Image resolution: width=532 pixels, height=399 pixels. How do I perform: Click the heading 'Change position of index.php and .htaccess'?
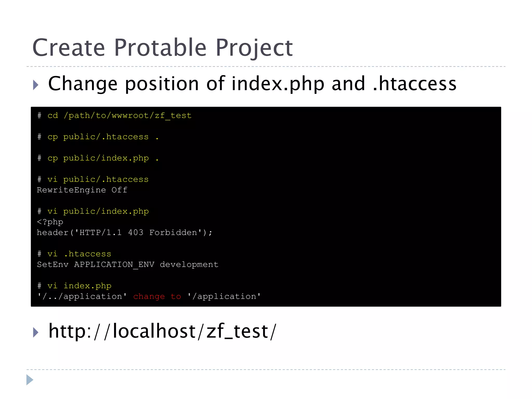tap(252, 84)
